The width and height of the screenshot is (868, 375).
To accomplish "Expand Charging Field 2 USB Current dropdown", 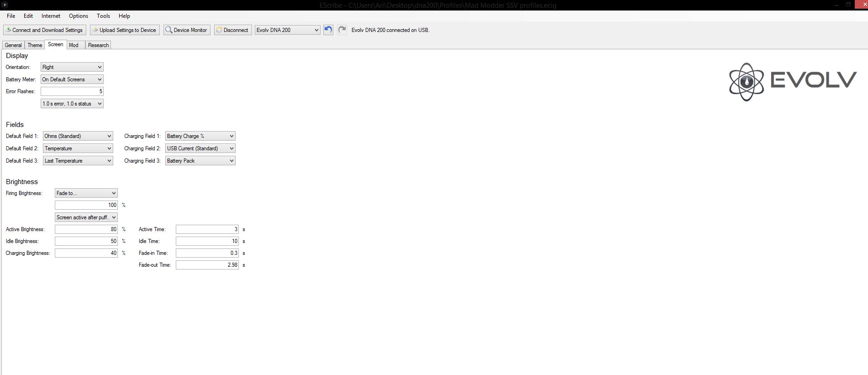I will [200, 148].
